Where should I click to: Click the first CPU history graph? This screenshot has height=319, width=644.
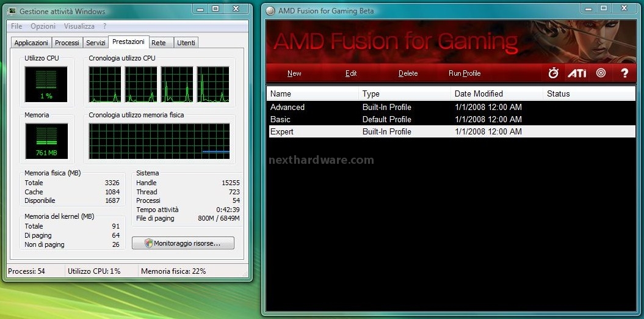(105, 84)
